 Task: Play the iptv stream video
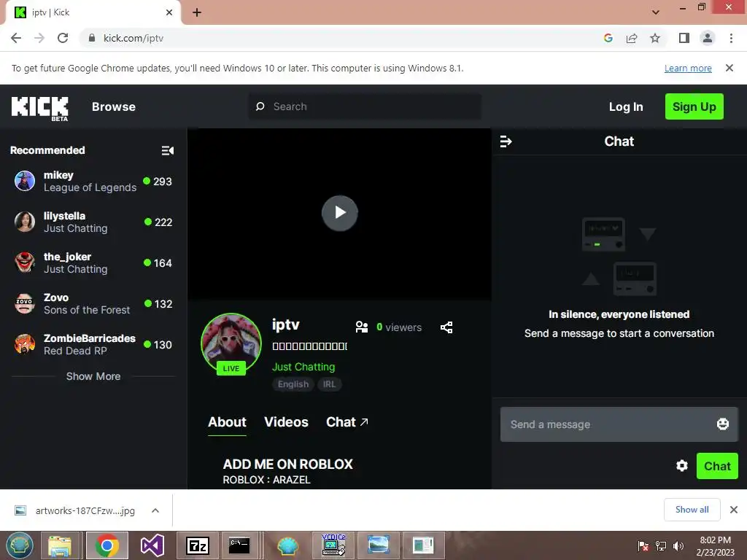pyautogui.click(x=340, y=213)
